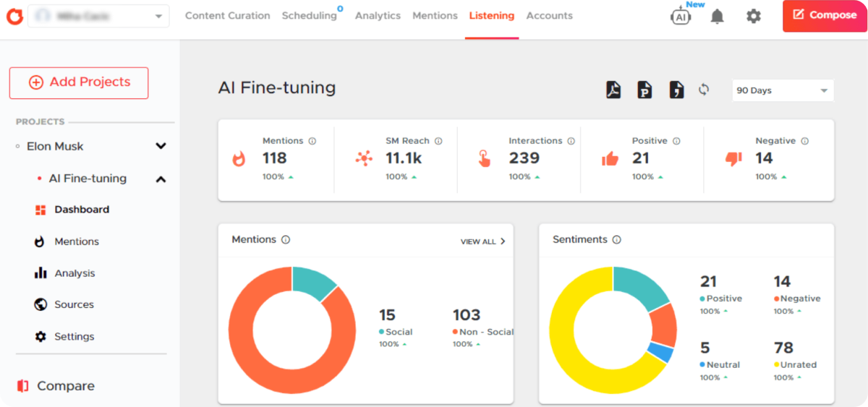Select the AI Fine-tuning project
The height and width of the screenshot is (407, 868).
[x=88, y=179]
